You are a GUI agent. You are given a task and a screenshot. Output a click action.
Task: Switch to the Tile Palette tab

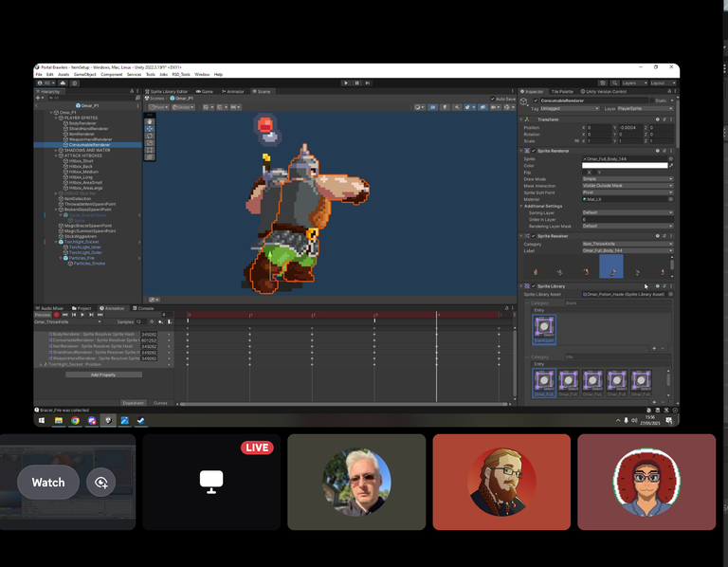[560, 91]
